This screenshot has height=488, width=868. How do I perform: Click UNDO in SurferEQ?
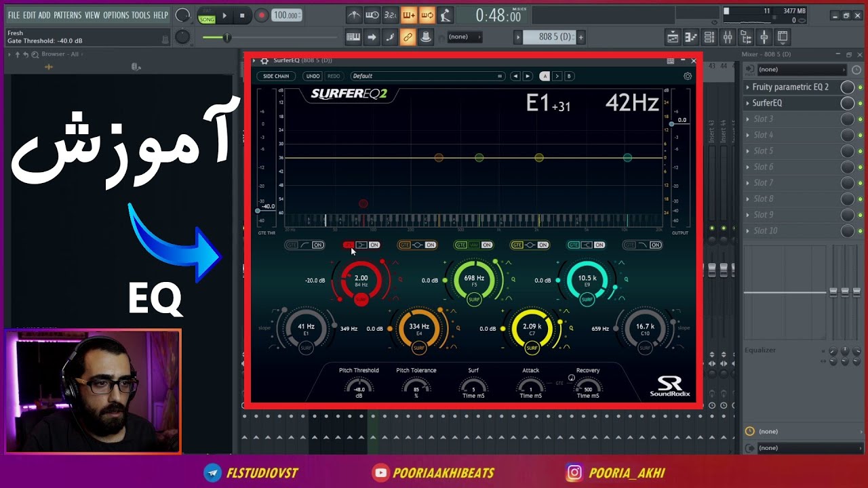pyautogui.click(x=313, y=76)
